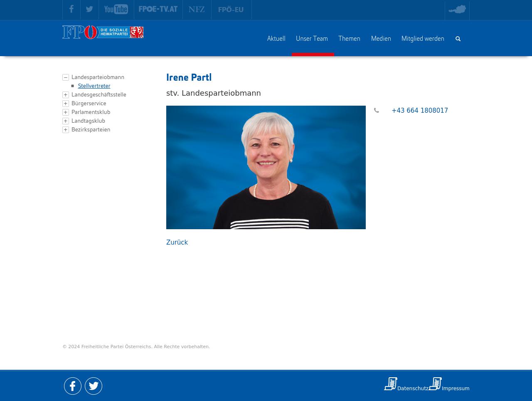532x401 pixels.
Task: Select Bürgerservice sidebar label
Action: click(89, 103)
